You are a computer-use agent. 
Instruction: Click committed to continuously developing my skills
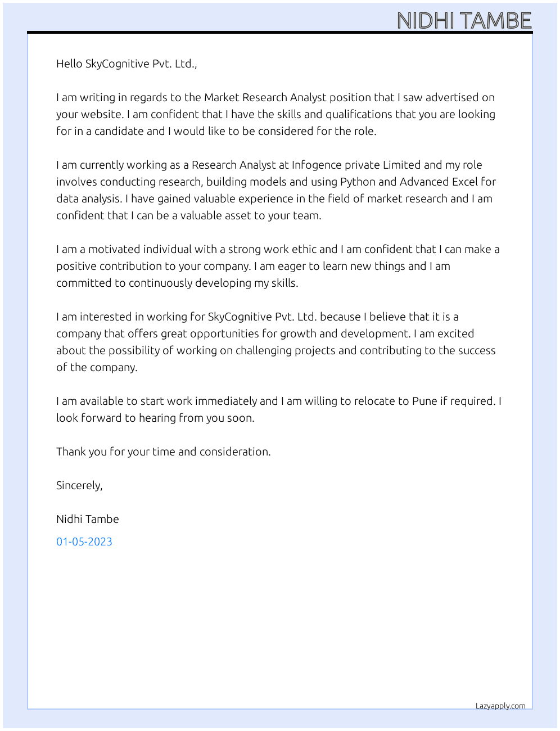177,283
